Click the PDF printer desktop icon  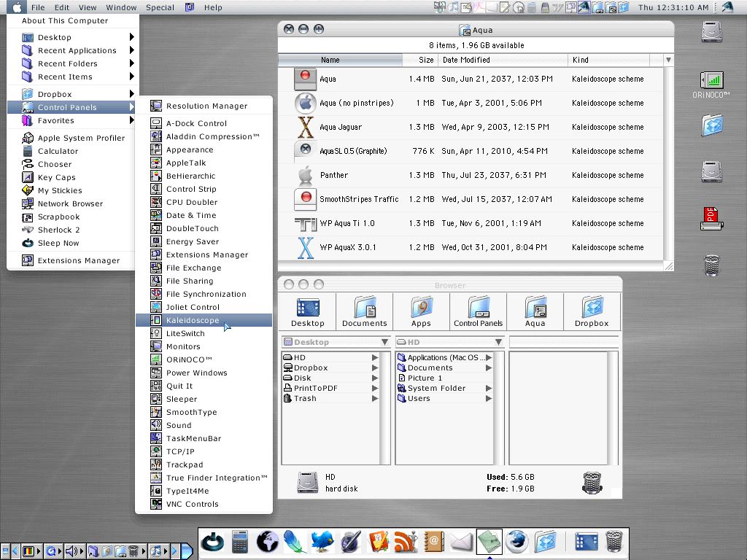711,219
